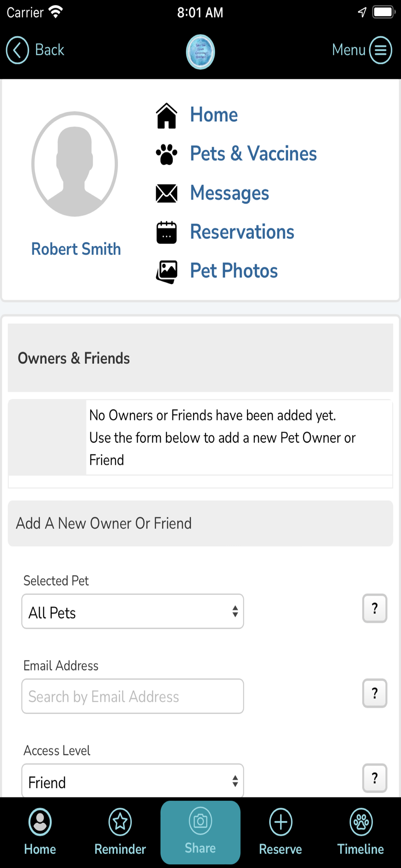Tap the paw icon for Pets & Vaccines

coord(167,155)
